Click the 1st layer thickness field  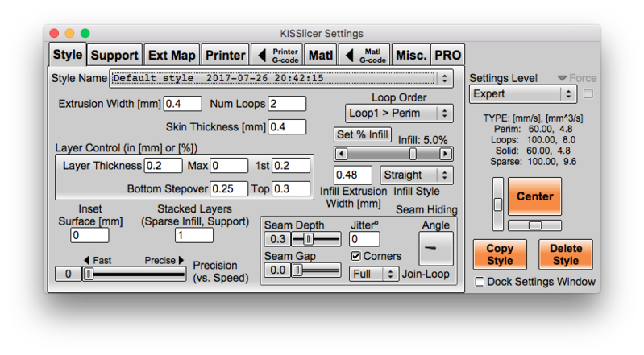(291, 166)
